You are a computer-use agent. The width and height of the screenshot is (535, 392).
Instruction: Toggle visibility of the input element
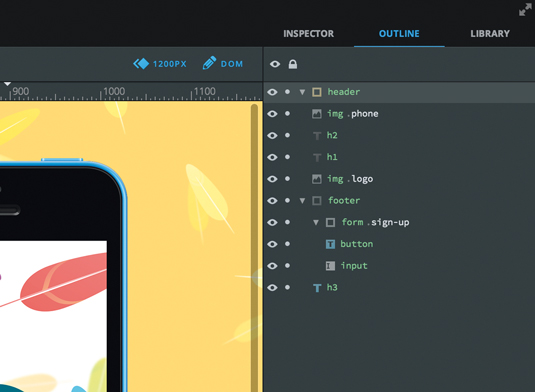tap(272, 266)
